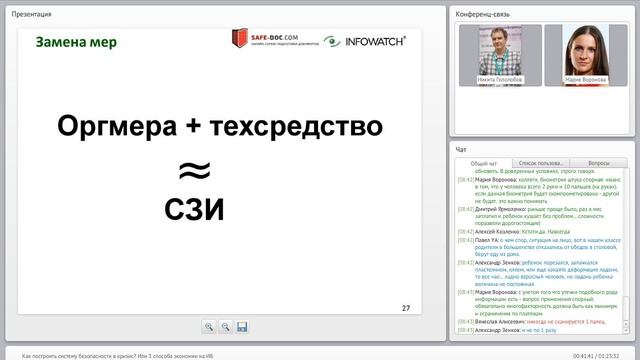
Task: Click the SAFE-DOC.COM logo on slide
Action: click(275, 38)
